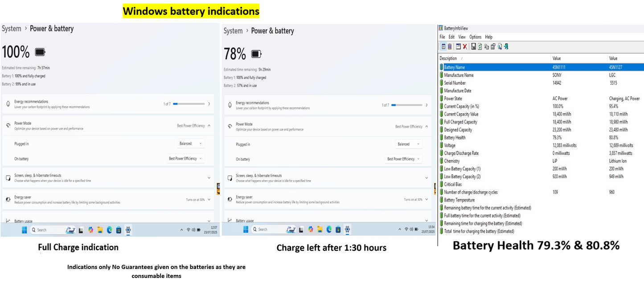Click the properties icon in BatteryInfoView toolbar
The width and height of the screenshot is (644, 281).
493,46
